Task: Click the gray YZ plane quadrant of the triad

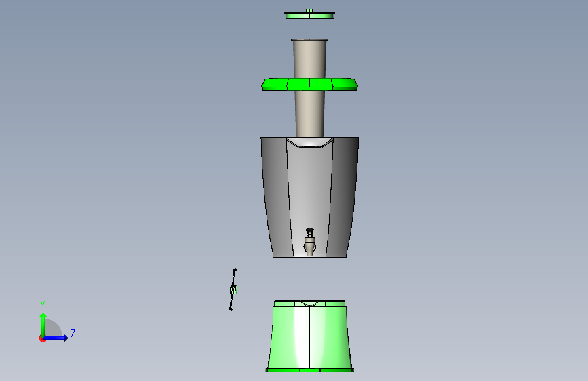Action: coord(53,327)
